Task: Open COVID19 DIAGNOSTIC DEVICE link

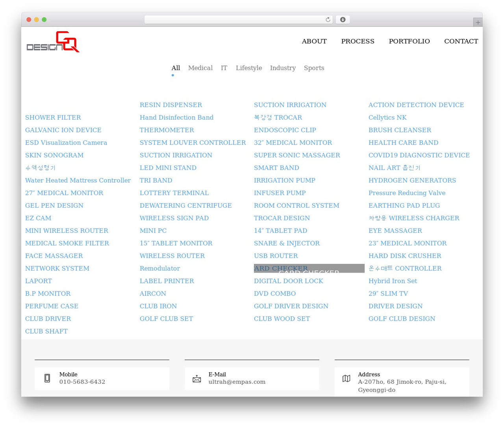Action: (x=419, y=155)
